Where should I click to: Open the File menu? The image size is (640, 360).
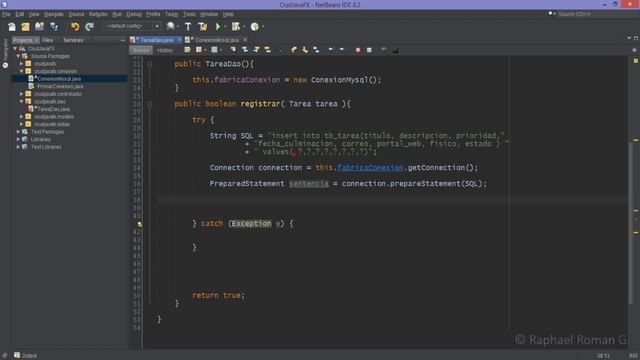tap(6, 14)
